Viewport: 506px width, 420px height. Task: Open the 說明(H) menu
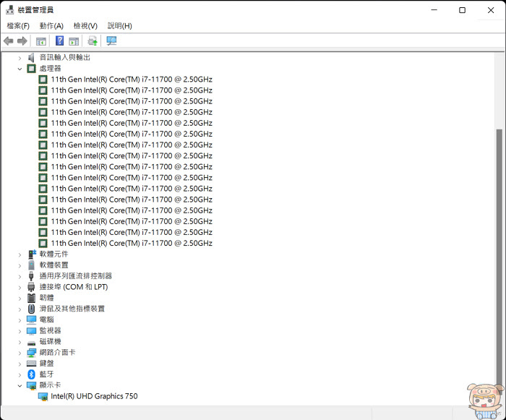[x=120, y=26]
